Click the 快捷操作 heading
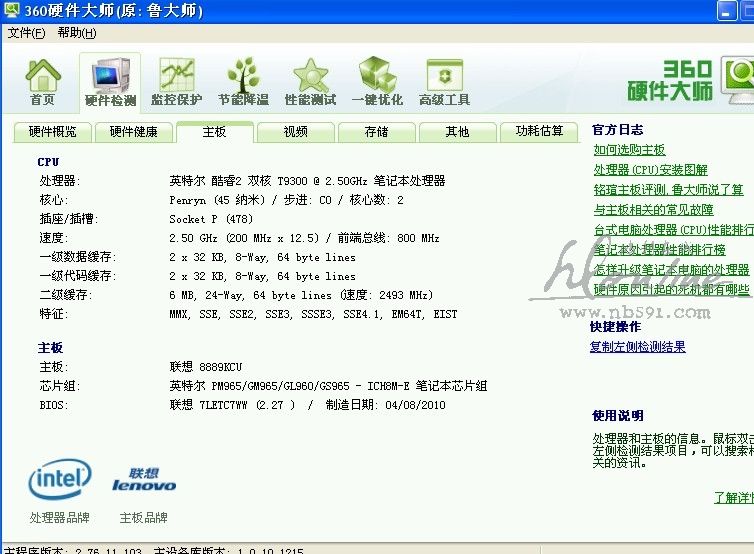Image resolution: width=754 pixels, height=554 pixels. coord(616,327)
